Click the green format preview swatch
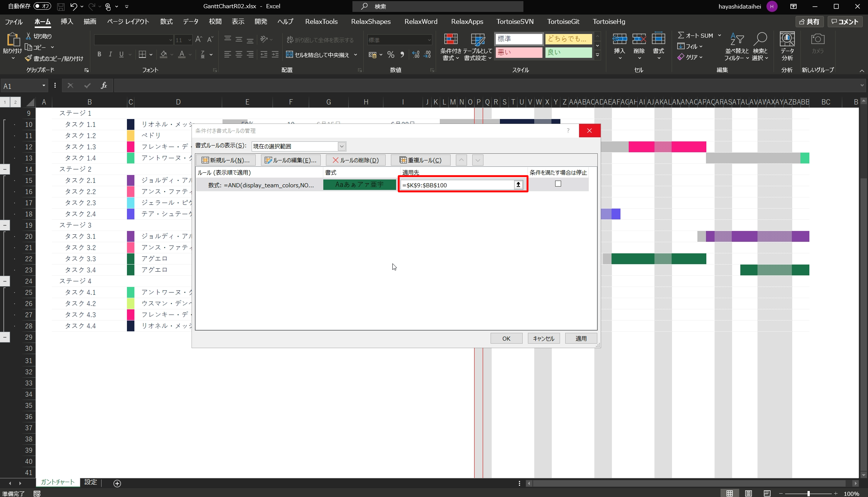 tap(359, 185)
